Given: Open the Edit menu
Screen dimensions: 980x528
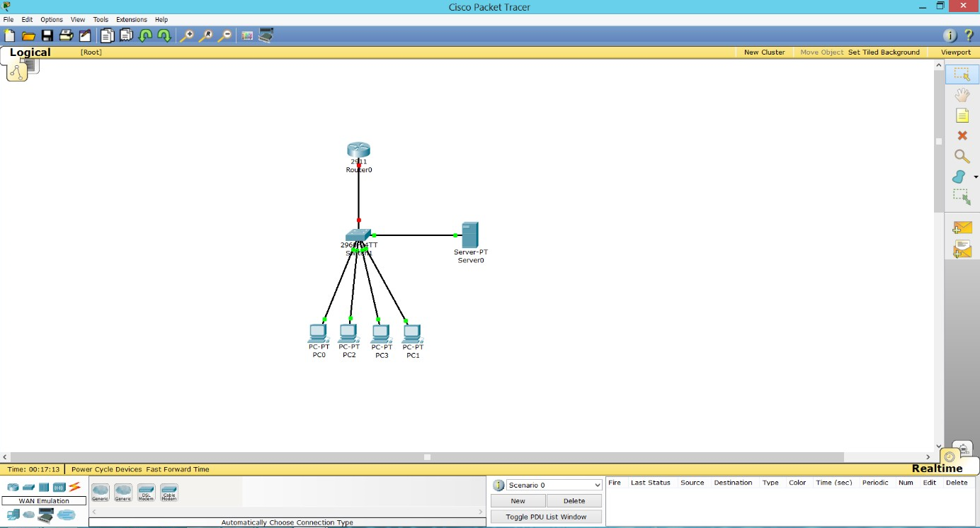Looking at the screenshot, I should (x=27, y=20).
